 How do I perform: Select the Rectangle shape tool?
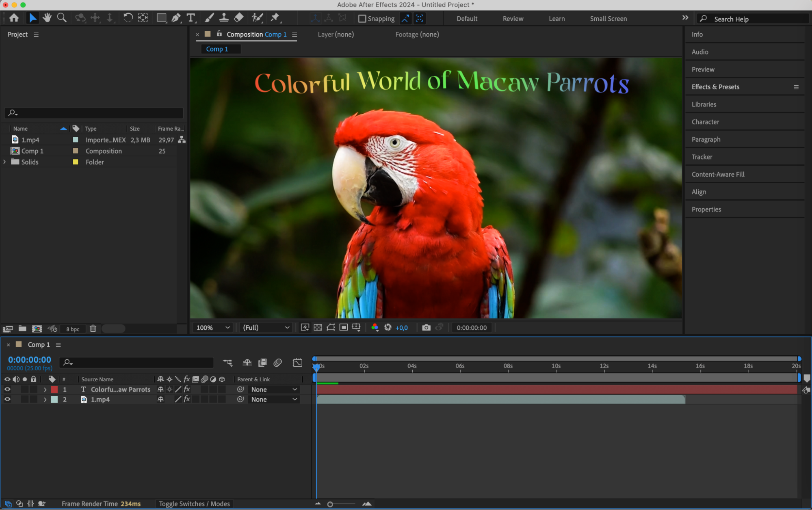click(x=161, y=18)
